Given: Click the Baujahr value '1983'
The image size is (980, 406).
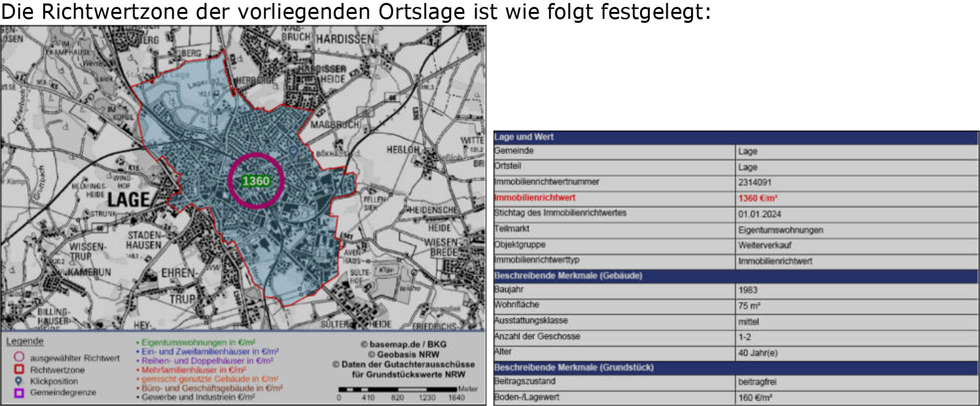Looking at the screenshot, I should (748, 290).
